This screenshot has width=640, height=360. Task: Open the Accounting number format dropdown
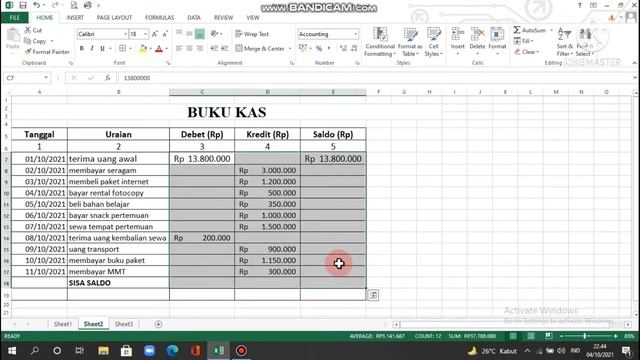coord(356,34)
